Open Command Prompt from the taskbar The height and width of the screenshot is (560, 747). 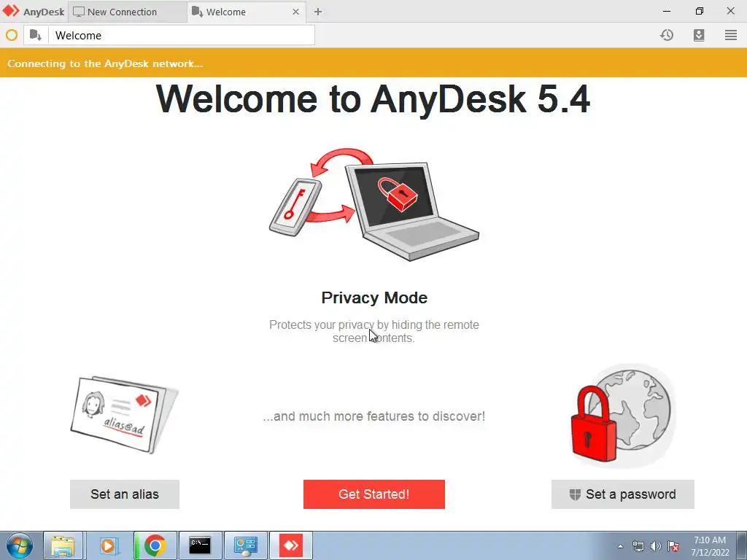coord(200,545)
